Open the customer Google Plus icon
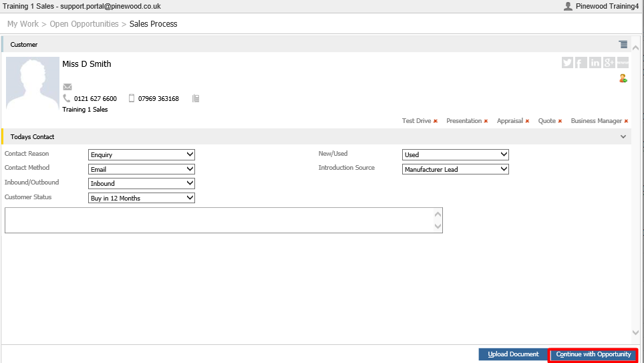The image size is (644, 363). point(609,62)
